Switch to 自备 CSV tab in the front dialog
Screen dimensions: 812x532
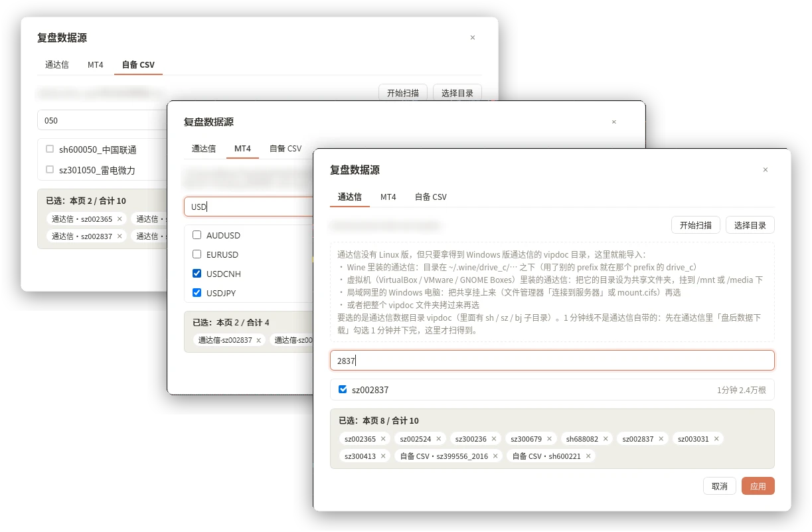[431, 197]
